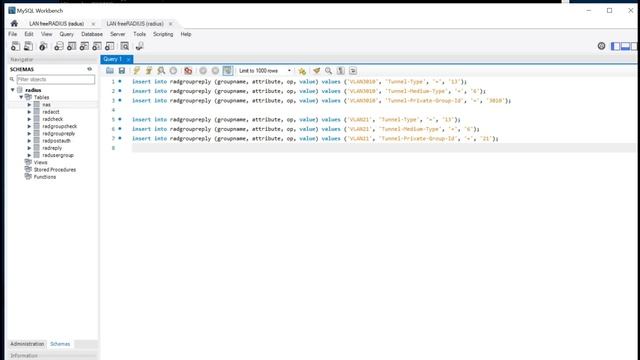Image resolution: width=640 pixels, height=360 pixels.
Task: Run EXPLAIN on current statement
Action: (x=161, y=71)
